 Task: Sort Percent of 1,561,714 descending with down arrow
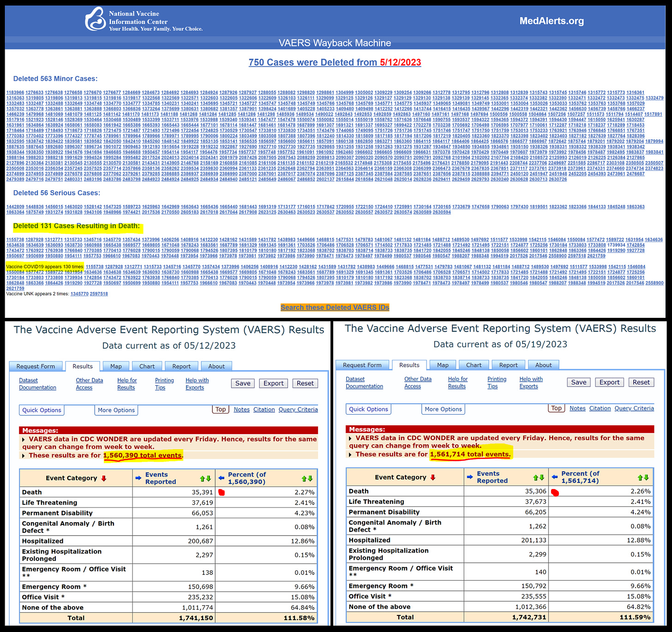pyautogui.click(x=646, y=477)
